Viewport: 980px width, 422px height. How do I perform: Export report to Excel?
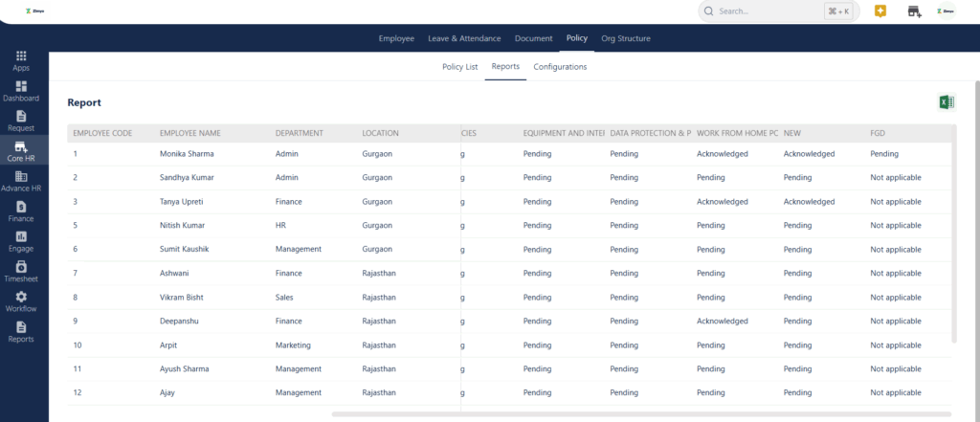click(x=947, y=102)
